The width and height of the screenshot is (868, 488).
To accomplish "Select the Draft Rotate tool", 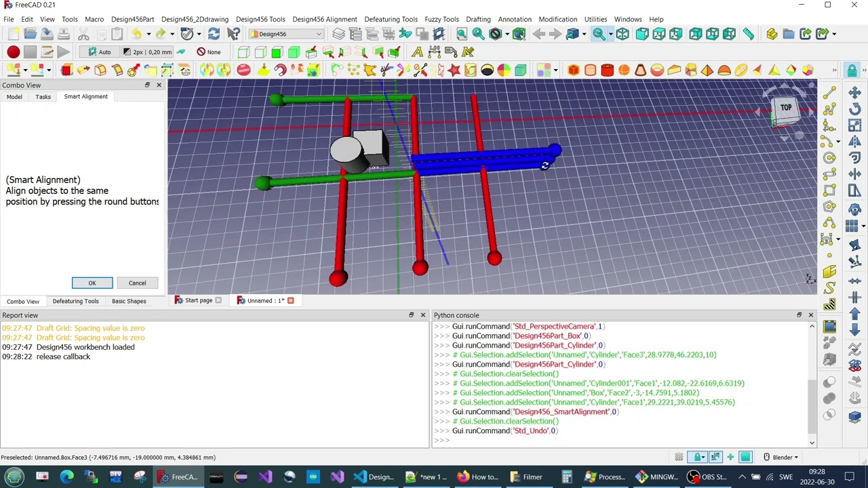I will [x=854, y=109].
